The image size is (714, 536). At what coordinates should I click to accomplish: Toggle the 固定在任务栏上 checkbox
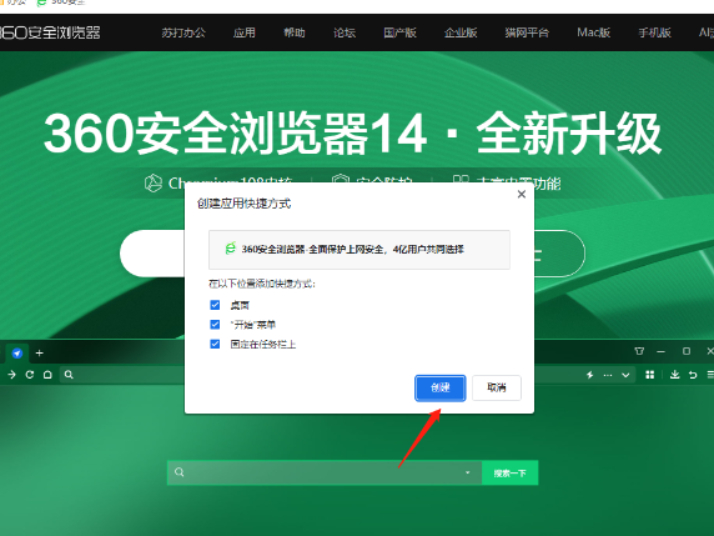(x=215, y=344)
